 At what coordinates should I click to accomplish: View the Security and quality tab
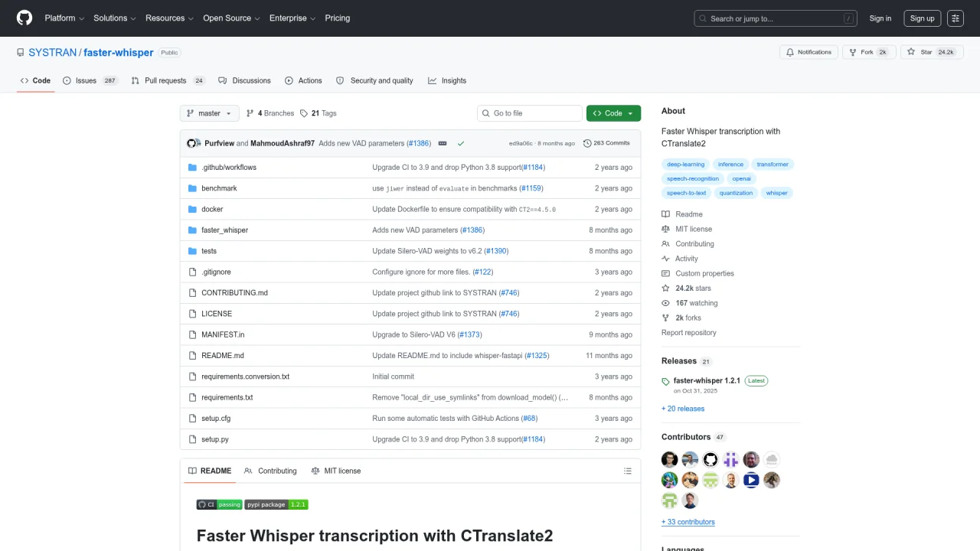(x=374, y=80)
